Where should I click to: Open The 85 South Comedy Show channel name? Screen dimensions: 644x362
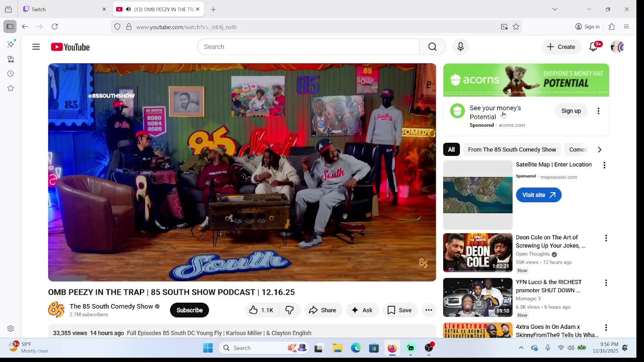(111, 306)
